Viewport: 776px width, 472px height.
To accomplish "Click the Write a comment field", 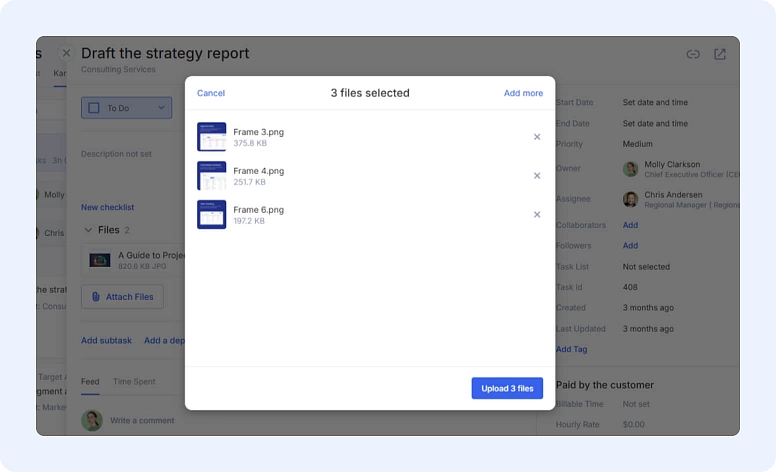I will point(143,420).
